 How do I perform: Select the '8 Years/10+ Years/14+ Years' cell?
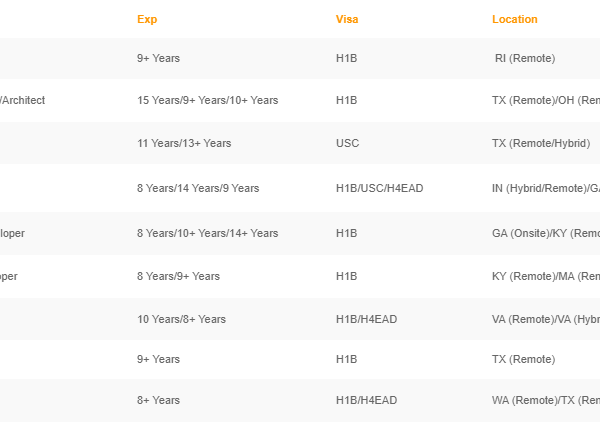(207, 233)
